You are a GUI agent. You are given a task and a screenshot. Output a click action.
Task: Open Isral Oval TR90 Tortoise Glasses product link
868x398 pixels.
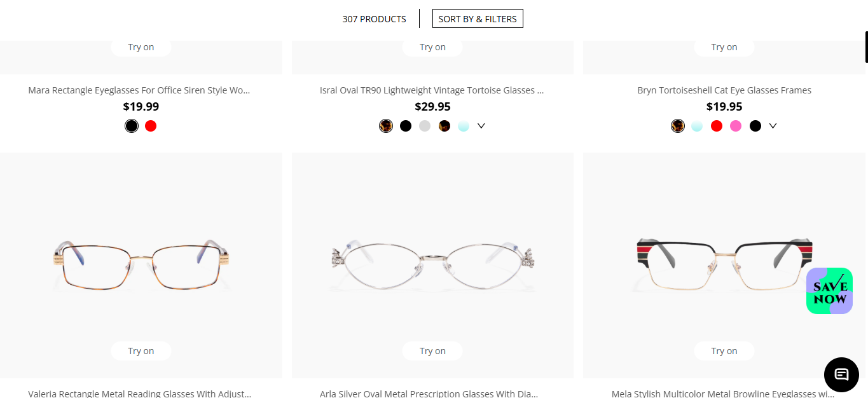[x=432, y=90]
